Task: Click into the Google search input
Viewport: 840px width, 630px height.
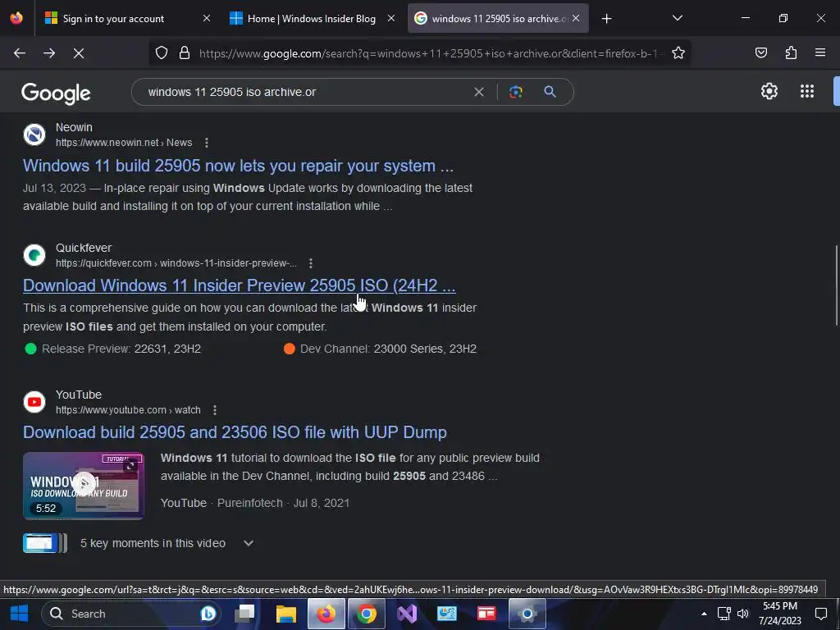Action: click(x=305, y=92)
